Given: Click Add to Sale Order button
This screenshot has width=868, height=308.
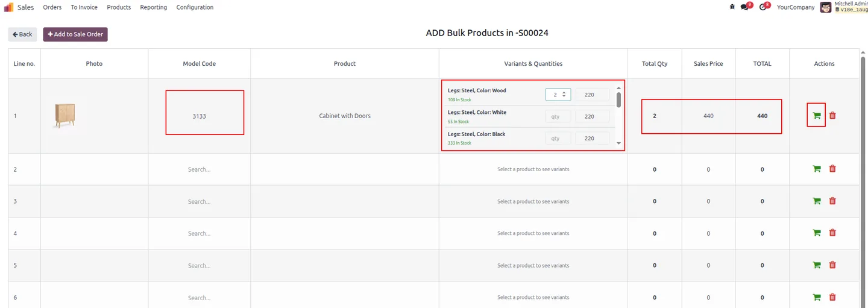Looking at the screenshot, I should pyautogui.click(x=75, y=34).
